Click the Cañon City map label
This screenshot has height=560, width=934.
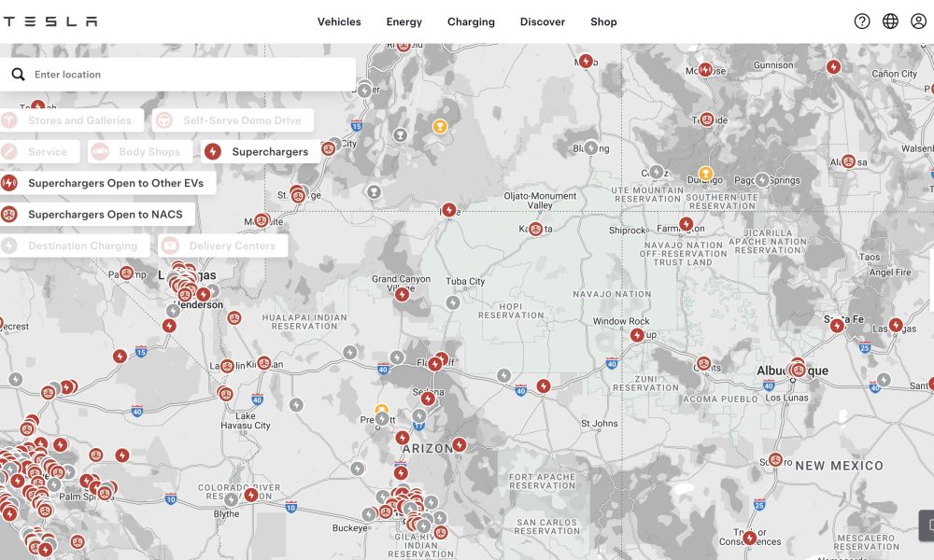click(895, 74)
